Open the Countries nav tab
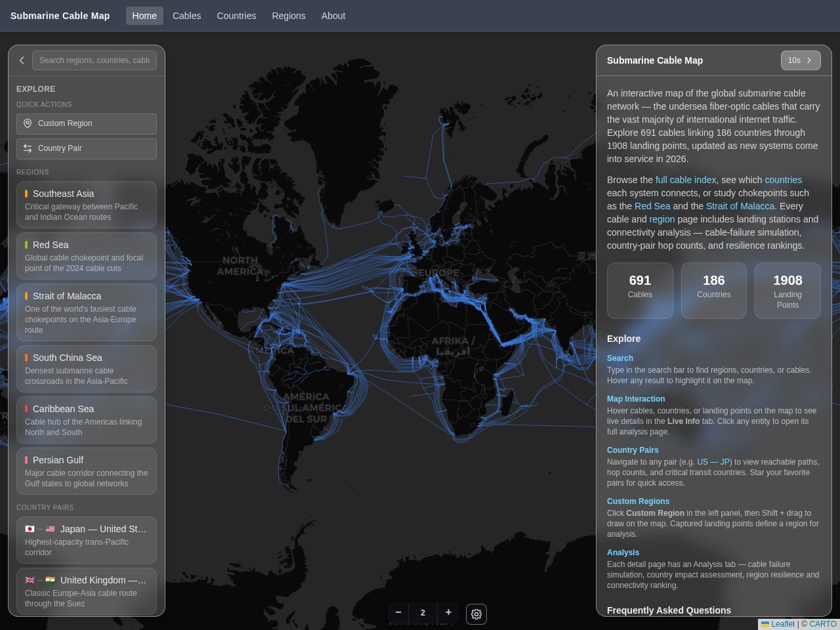This screenshot has width=840, height=630. 236,16
